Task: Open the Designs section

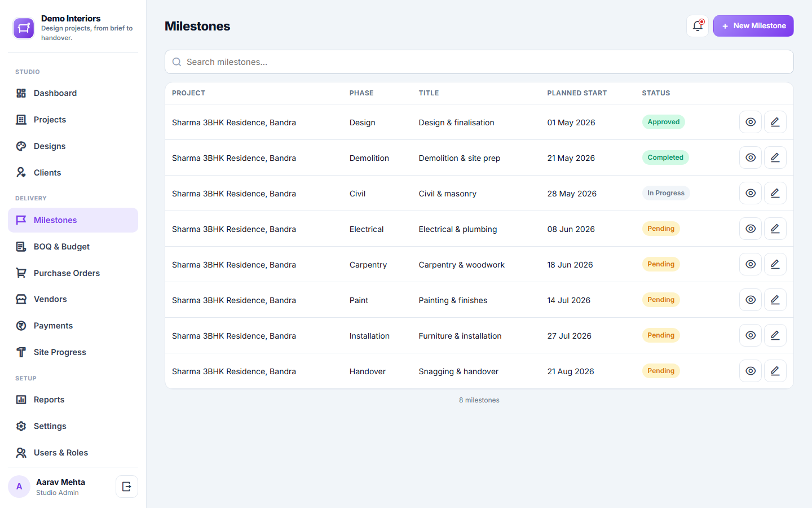Action: pyautogui.click(x=73, y=146)
